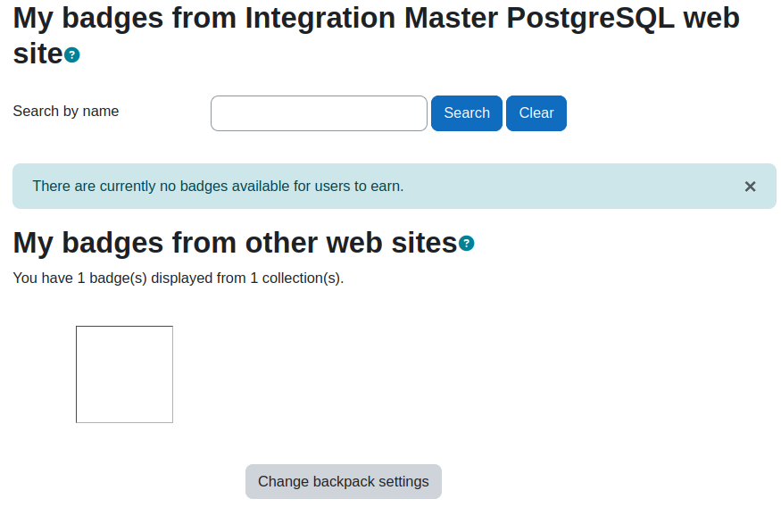Click the question mark icon after 'site'

point(72,54)
